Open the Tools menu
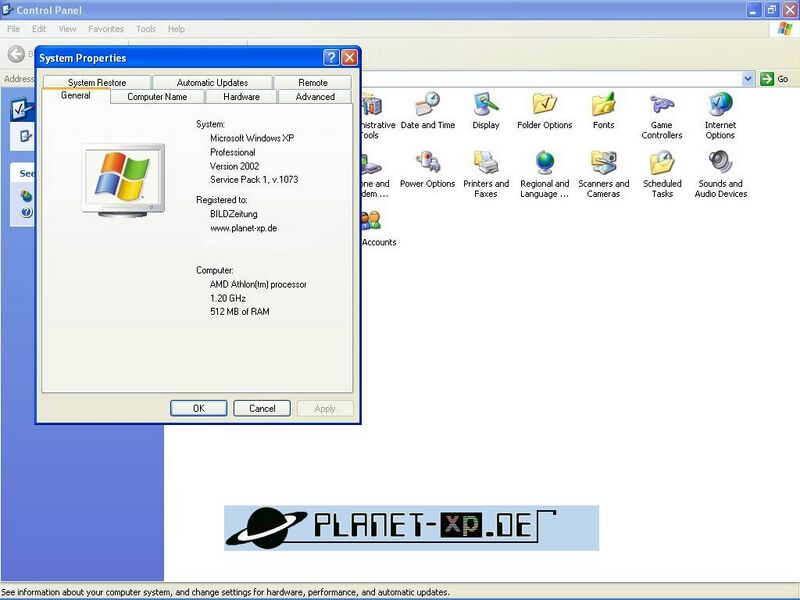Image resolution: width=800 pixels, height=600 pixels. (x=145, y=29)
